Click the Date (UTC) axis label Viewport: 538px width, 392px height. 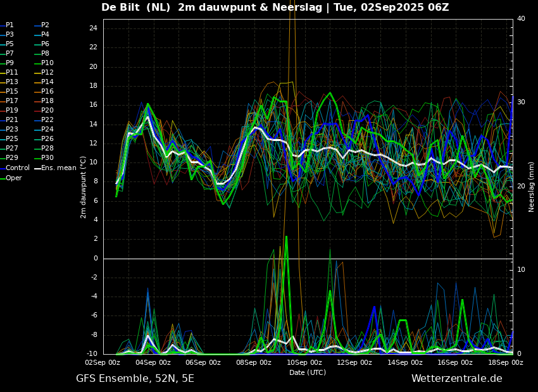coord(308,372)
